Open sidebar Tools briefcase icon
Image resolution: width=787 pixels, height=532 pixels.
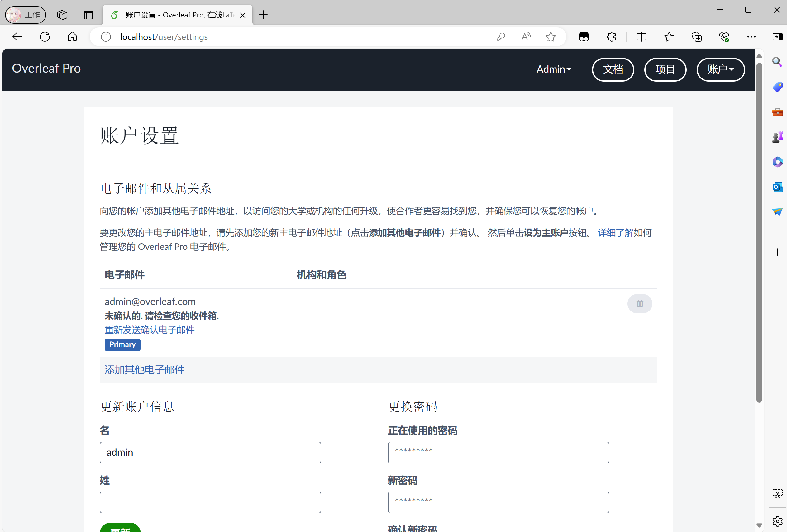point(777,112)
